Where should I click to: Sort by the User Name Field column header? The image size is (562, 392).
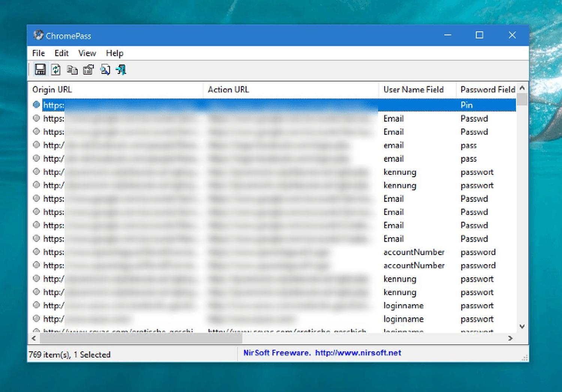click(413, 90)
